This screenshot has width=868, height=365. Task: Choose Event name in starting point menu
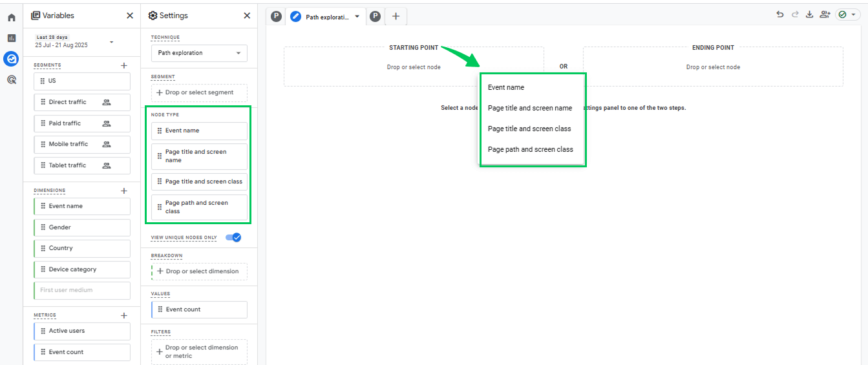click(506, 87)
